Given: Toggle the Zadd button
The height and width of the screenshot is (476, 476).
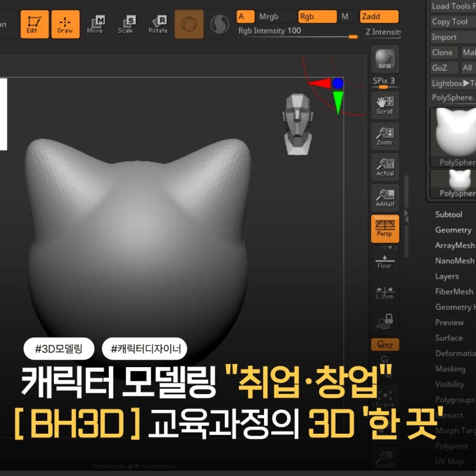Looking at the screenshot, I should 379,17.
